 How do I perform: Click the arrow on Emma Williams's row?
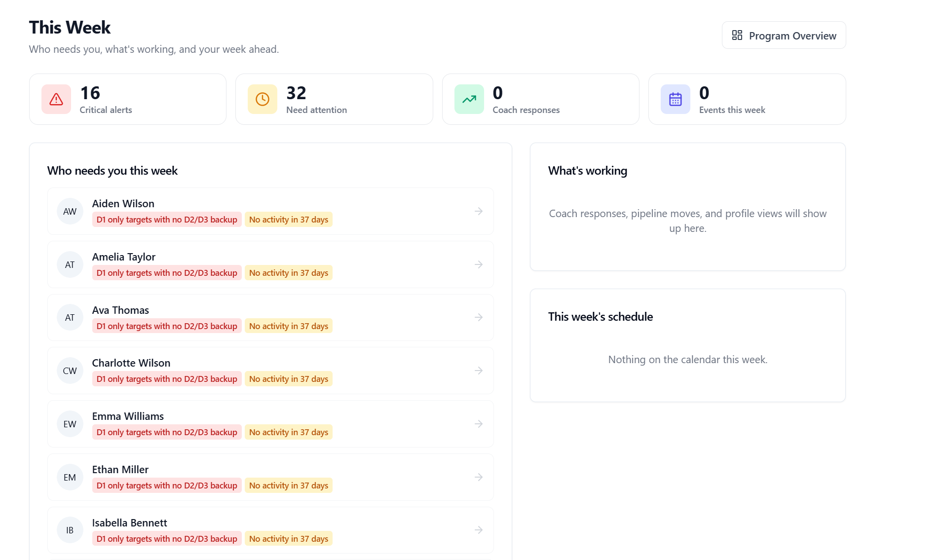point(479,424)
